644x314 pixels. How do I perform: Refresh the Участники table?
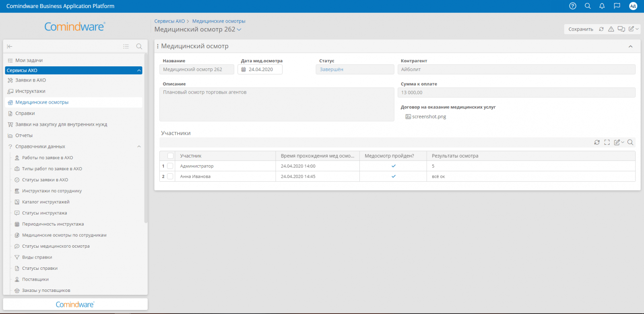[597, 142]
